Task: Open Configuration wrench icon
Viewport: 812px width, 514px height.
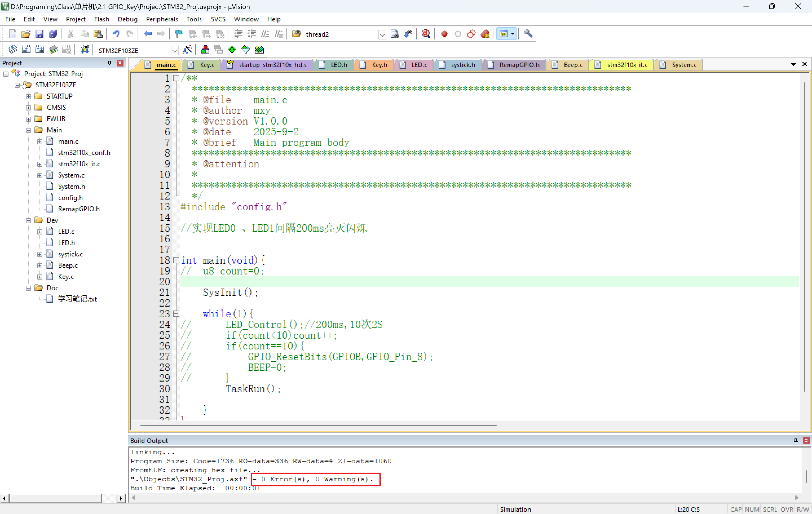Action: 528,34
